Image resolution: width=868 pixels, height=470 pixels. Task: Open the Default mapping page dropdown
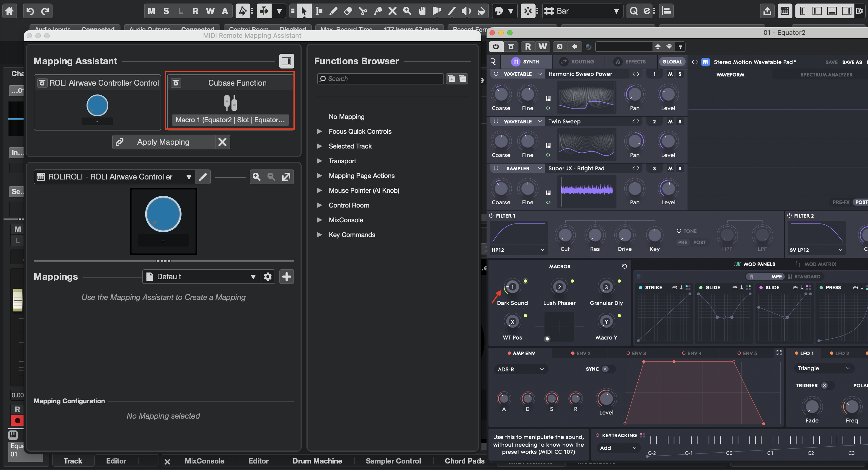201,277
